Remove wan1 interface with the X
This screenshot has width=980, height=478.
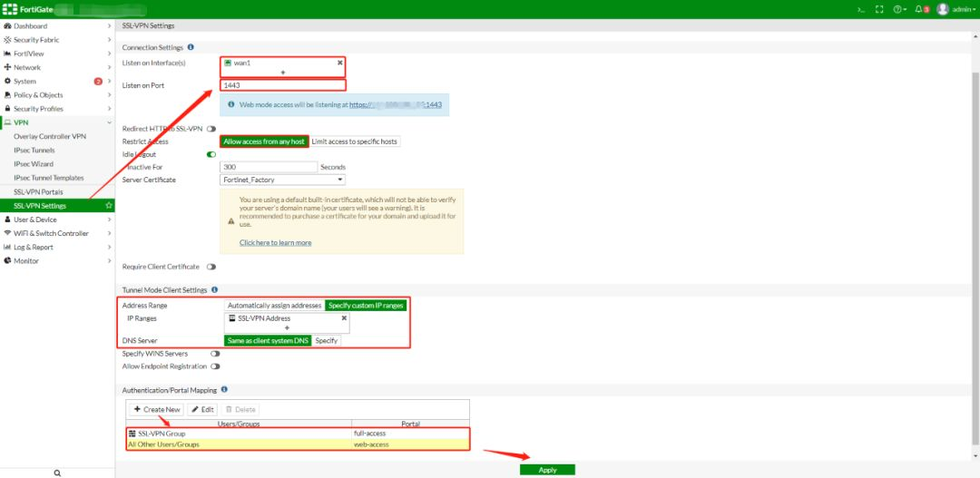click(x=340, y=63)
